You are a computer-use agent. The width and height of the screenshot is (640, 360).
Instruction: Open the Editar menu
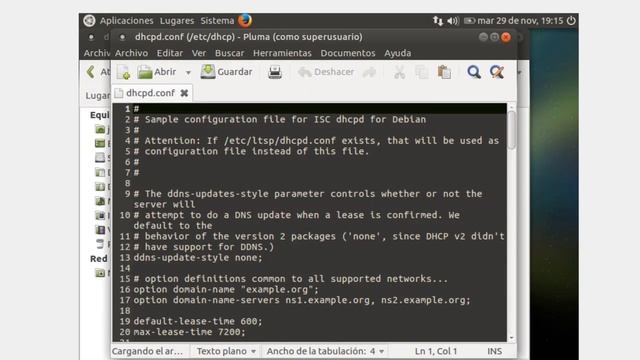coord(170,53)
